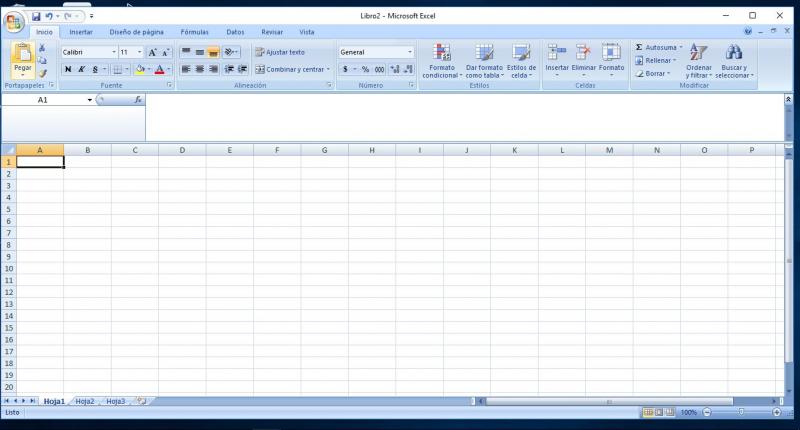
Task: Click the Autosuma sigma icon
Action: 639,48
